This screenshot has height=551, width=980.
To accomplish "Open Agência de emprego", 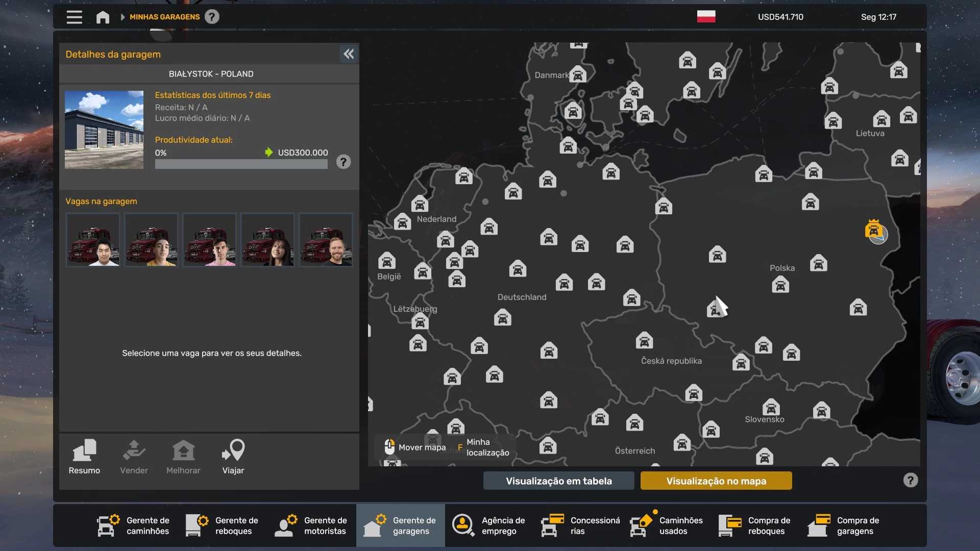I will [x=489, y=525].
